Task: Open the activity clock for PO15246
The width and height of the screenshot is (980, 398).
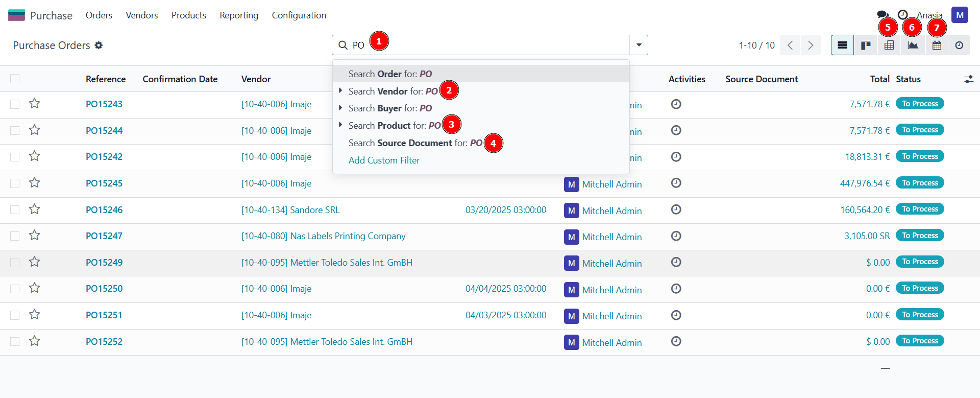Action: point(676,209)
